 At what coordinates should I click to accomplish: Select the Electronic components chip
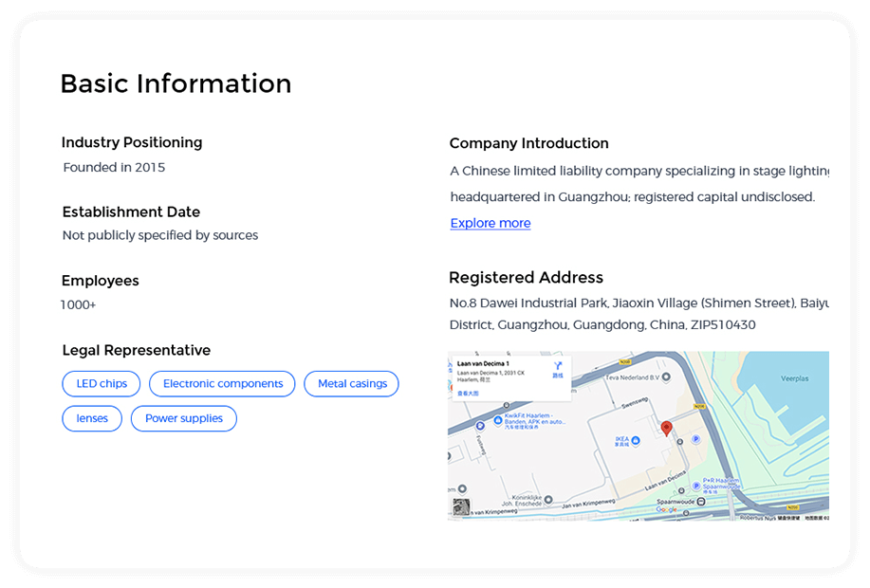point(221,384)
